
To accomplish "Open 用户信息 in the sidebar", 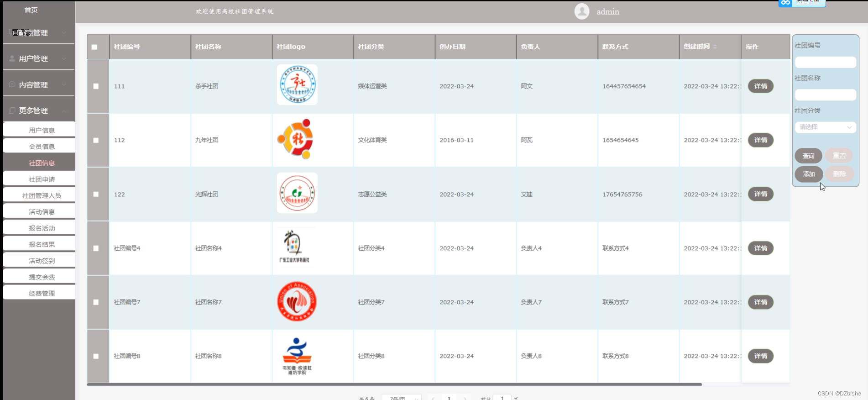I will pos(39,130).
